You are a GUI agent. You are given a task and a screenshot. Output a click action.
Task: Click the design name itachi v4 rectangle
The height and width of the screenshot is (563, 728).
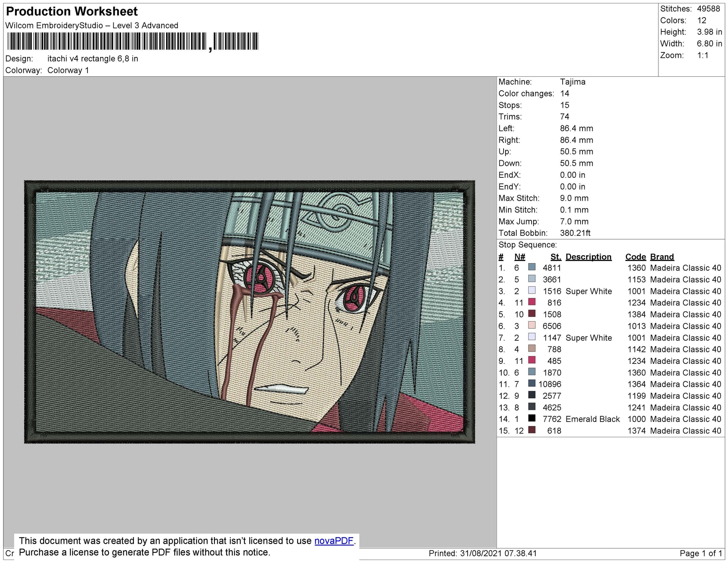93,59
